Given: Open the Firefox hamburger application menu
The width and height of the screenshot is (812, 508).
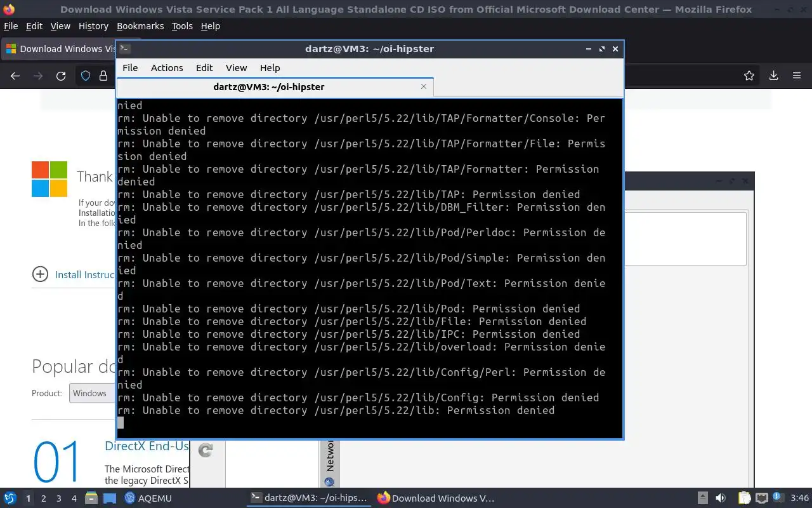Looking at the screenshot, I should coord(797,76).
